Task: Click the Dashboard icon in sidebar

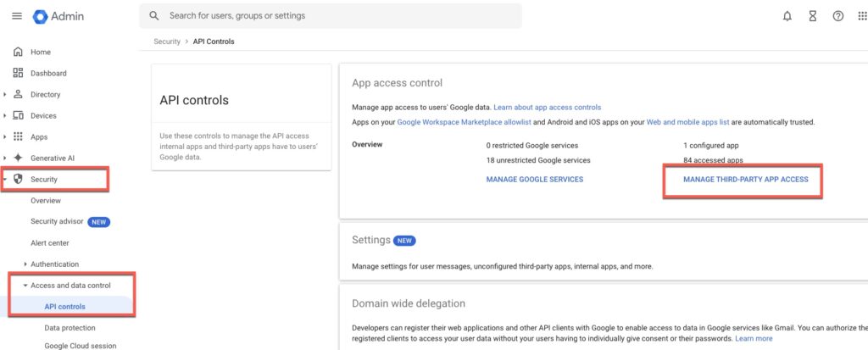Action: tap(19, 73)
